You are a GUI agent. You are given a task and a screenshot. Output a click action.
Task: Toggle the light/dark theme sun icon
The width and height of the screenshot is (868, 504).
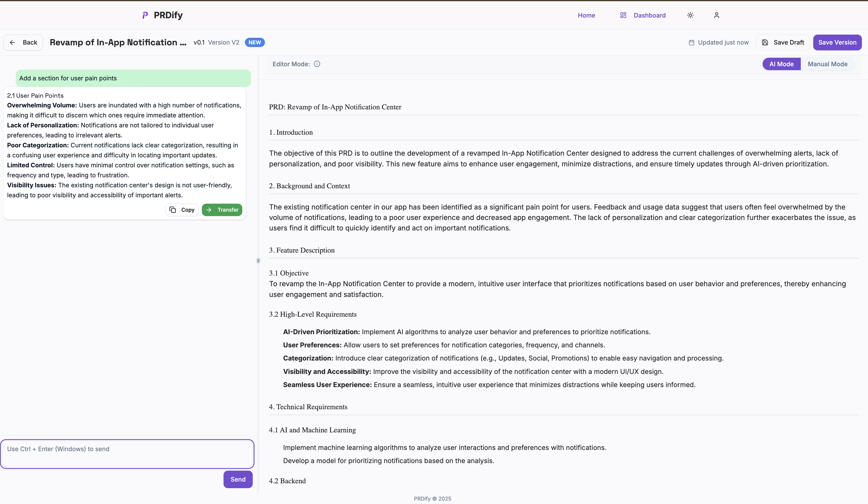pos(690,15)
